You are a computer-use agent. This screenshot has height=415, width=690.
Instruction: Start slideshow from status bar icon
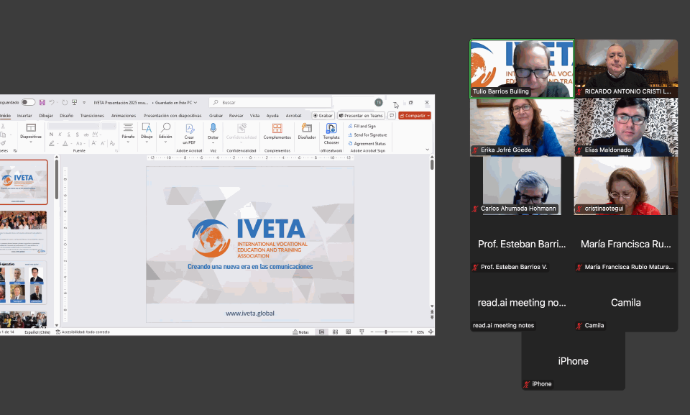362,332
